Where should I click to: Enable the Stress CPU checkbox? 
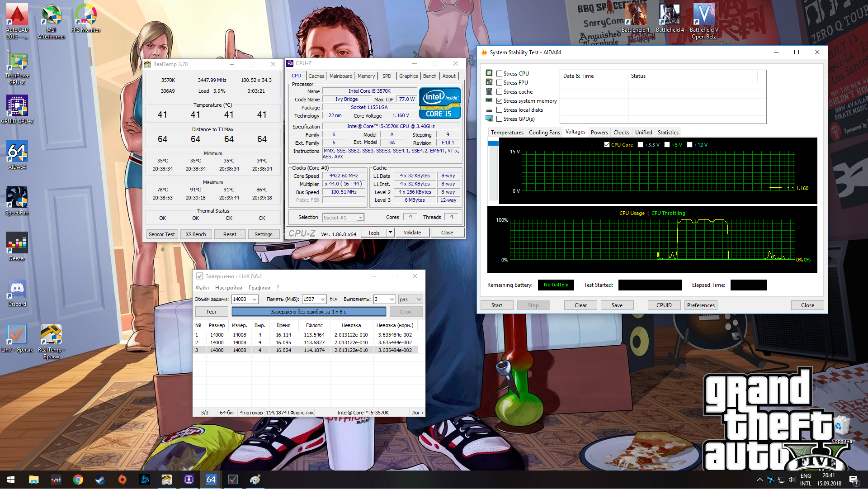coord(500,73)
